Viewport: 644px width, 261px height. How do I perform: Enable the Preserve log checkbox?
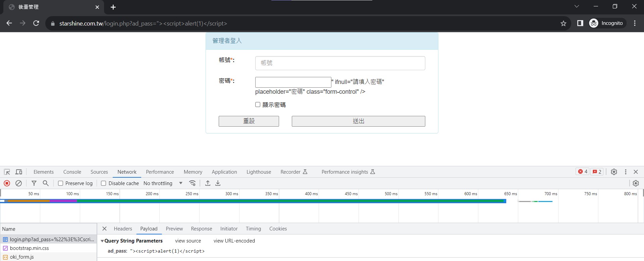[60, 183]
